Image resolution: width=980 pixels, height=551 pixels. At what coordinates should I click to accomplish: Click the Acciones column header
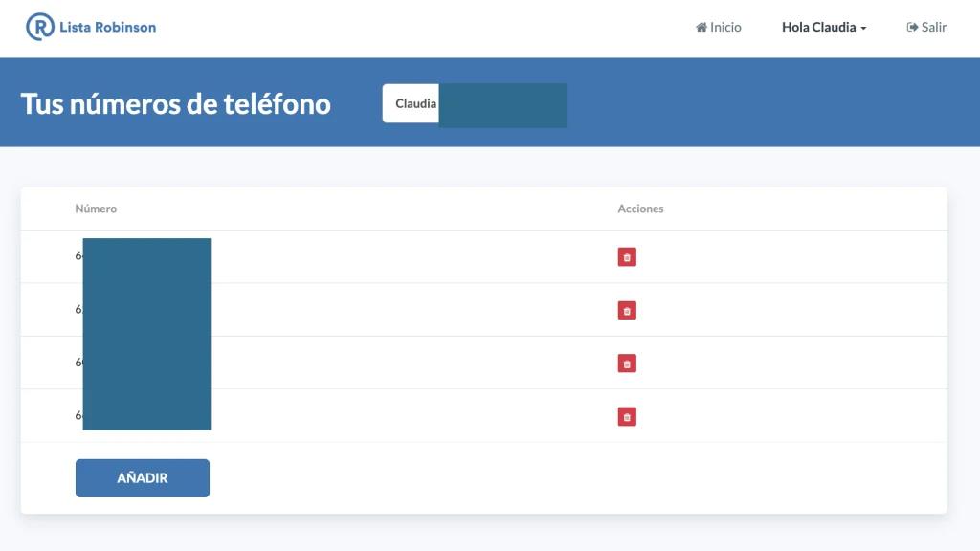point(639,208)
